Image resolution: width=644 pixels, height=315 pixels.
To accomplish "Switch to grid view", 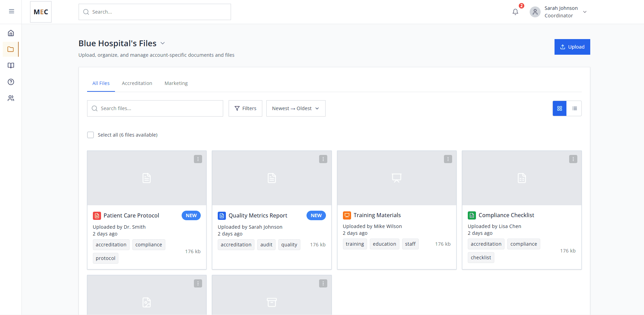I will pos(560,108).
